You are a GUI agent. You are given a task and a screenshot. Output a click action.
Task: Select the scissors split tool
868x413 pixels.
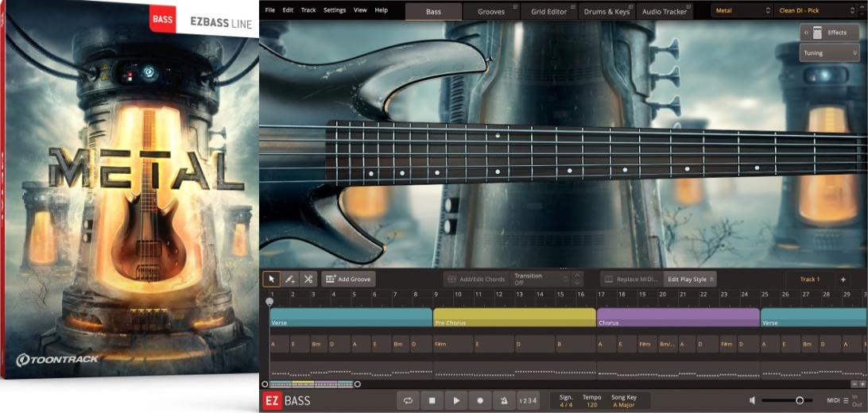[x=308, y=280]
